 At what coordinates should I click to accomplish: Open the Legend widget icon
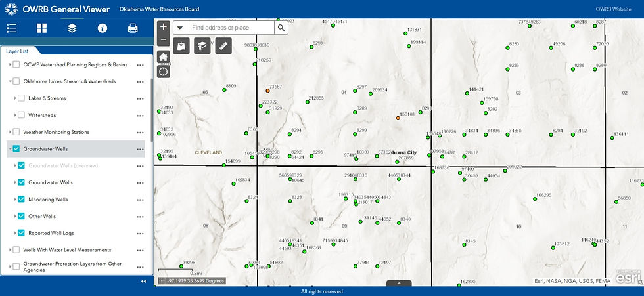[12, 28]
